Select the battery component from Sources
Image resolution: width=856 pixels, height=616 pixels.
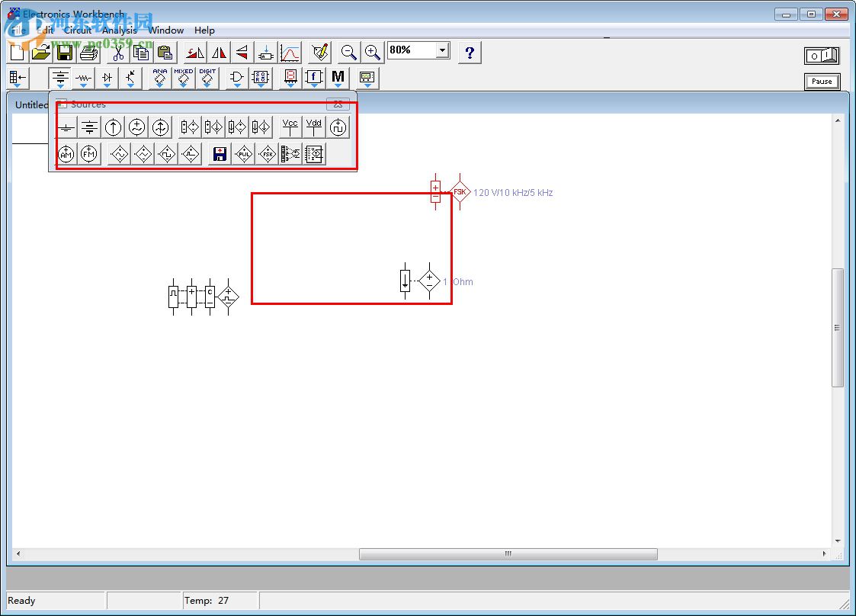tap(89, 127)
